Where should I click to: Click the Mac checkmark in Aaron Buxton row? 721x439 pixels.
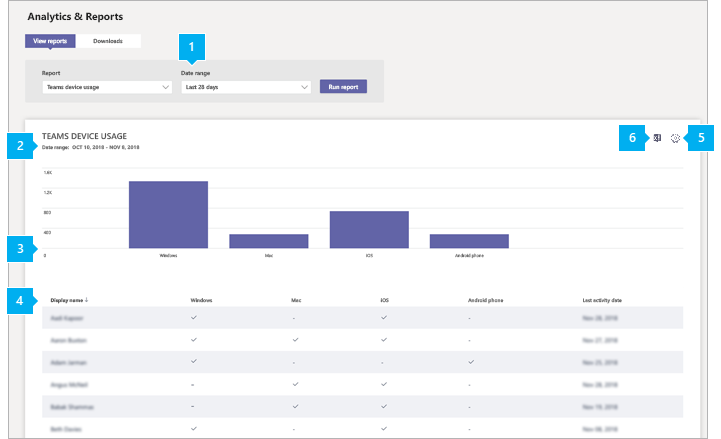295,340
